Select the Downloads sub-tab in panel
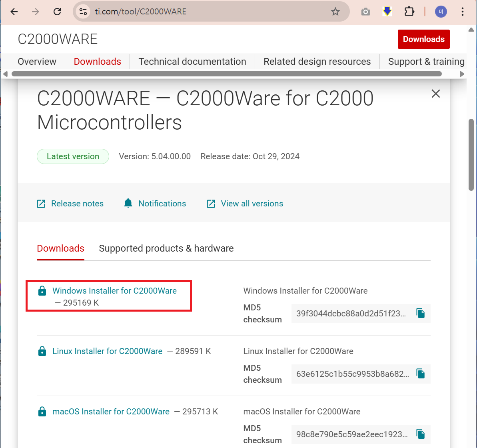Viewport: 479px width, 448px height. pyautogui.click(x=60, y=248)
